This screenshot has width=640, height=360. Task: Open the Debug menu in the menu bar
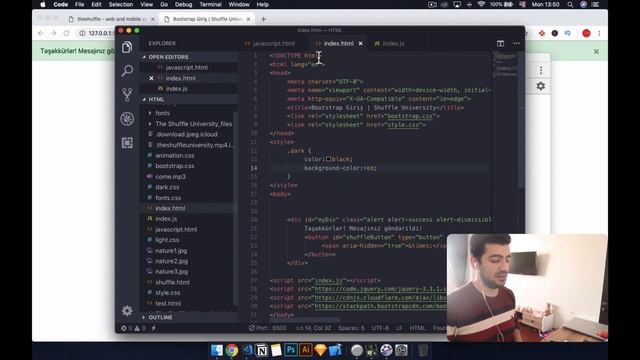(183, 4)
